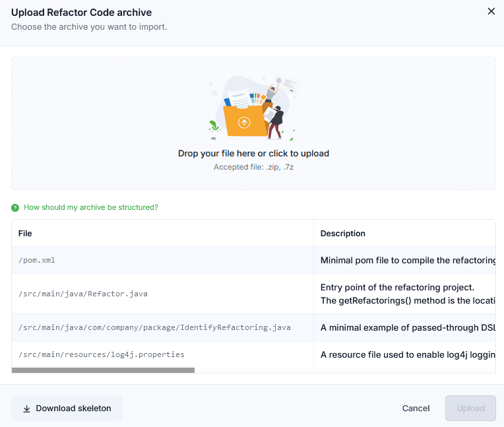
Task: Click the Cancel button
Action: [416, 408]
